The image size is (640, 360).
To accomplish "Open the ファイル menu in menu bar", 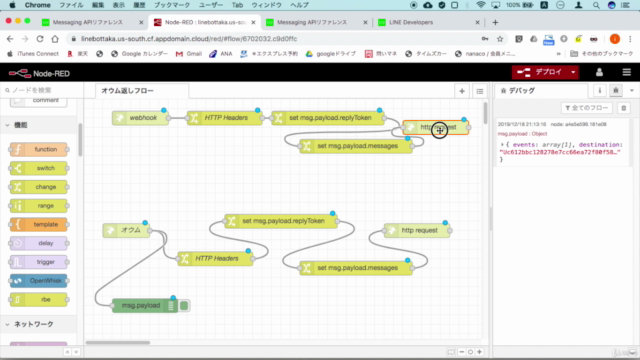I will click(x=71, y=5).
